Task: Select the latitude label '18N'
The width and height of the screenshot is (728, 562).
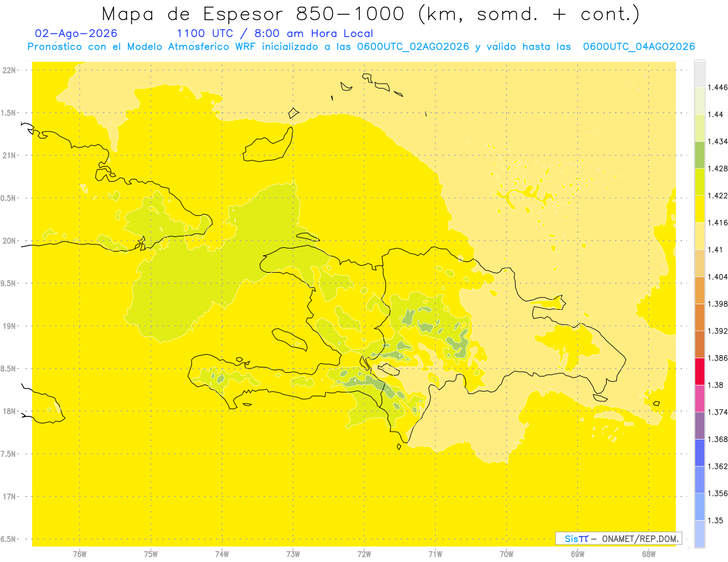Action: tap(9, 412)
